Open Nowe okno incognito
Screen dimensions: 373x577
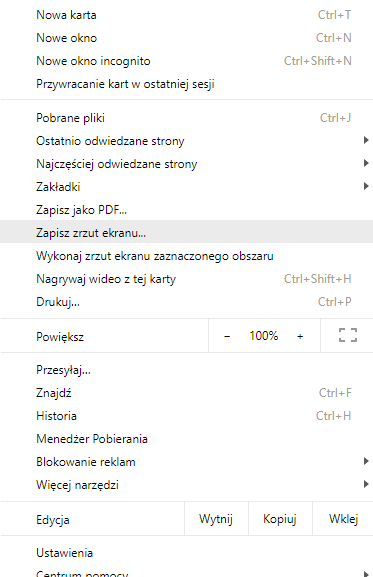[186, 61]
